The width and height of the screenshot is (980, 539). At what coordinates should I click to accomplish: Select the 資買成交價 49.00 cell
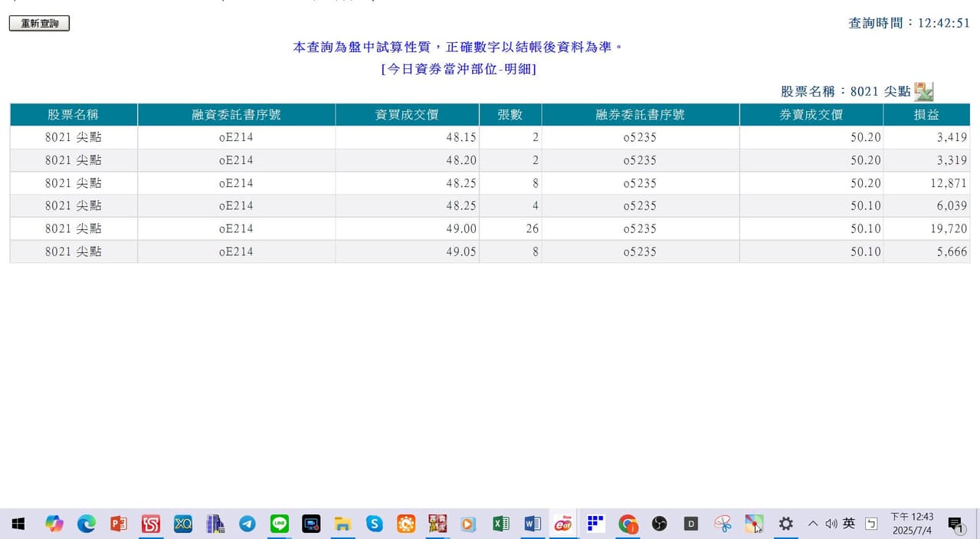pyautogui.click(x=407, y=228)
